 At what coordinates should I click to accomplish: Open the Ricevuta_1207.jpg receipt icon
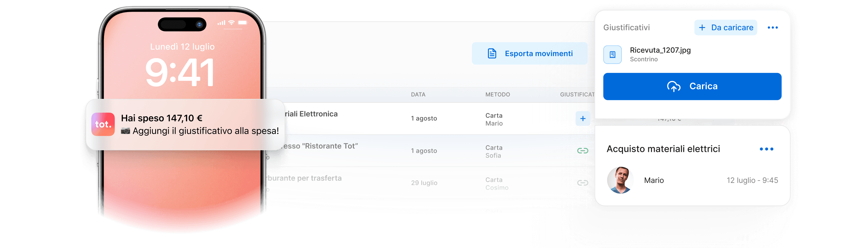(x=612, y=55)
